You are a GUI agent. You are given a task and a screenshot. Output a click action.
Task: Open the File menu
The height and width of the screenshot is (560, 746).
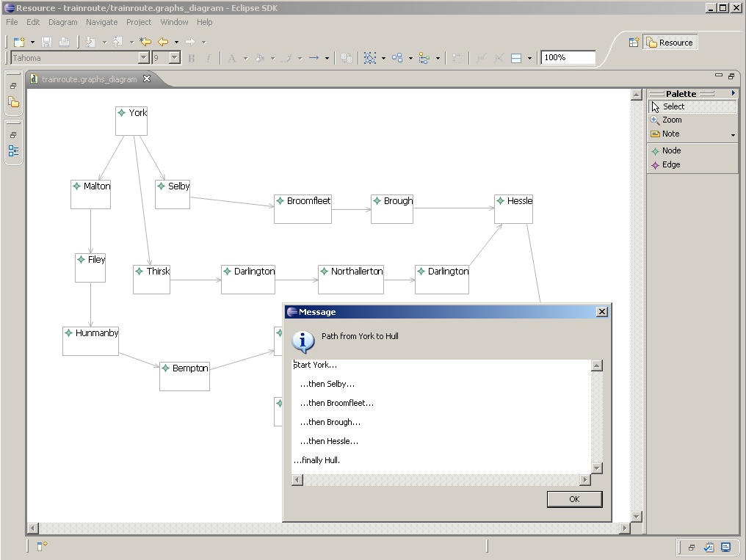point(12,22)
